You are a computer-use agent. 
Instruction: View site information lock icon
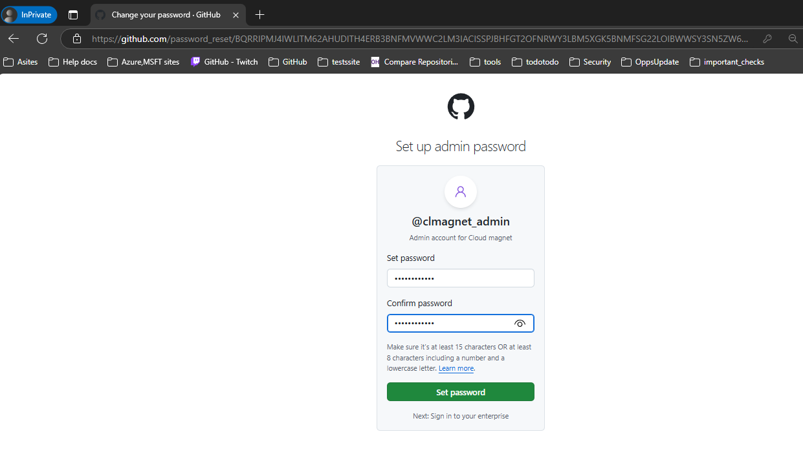click(x=77, y=38)
